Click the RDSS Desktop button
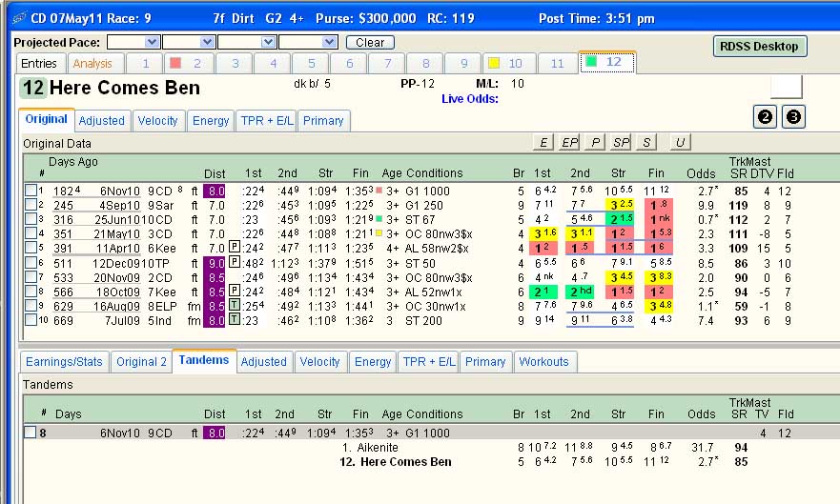This screenshot has height=504, width=840. point(760,47)
